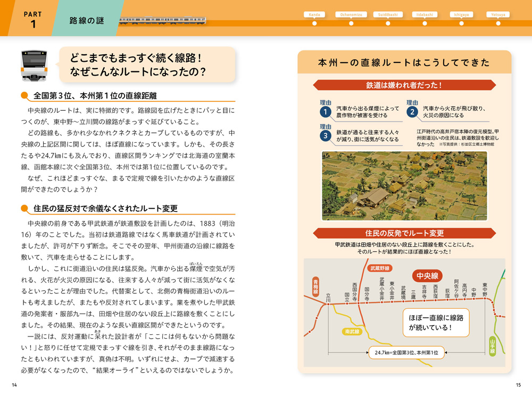Screen dimensions: 532x394
Task: Click page number 14
Action: click(x=14, y=385)
